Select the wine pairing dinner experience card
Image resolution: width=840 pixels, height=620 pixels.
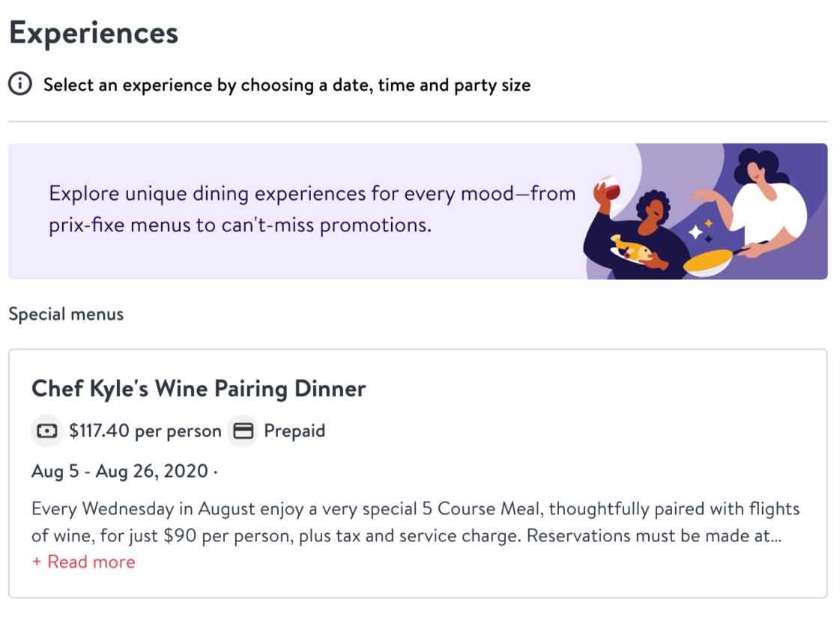418,474
